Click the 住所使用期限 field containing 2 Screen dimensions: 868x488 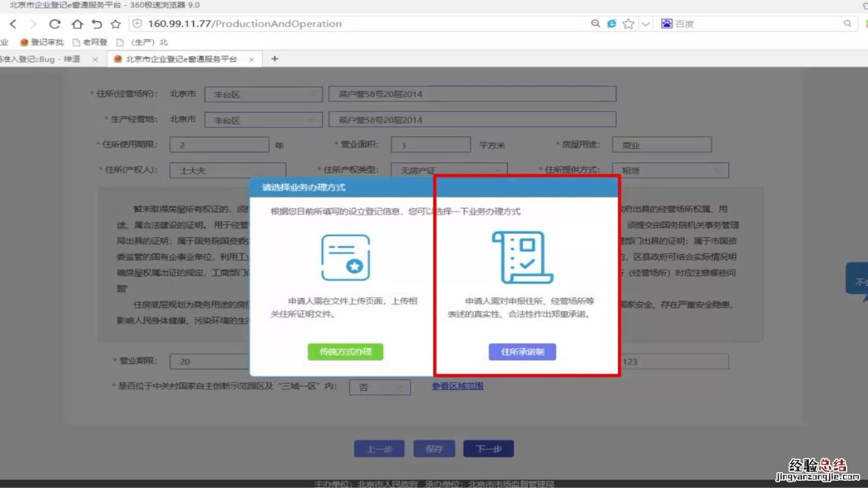219,145
